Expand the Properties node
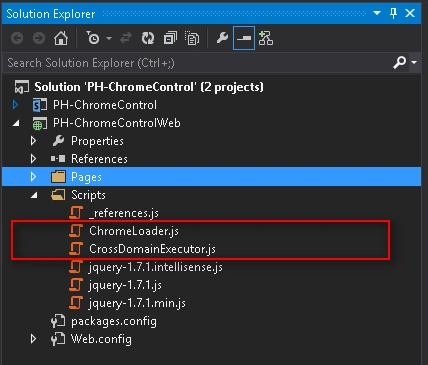The height and width of the screenshot is (365, 428). (33, 141)
